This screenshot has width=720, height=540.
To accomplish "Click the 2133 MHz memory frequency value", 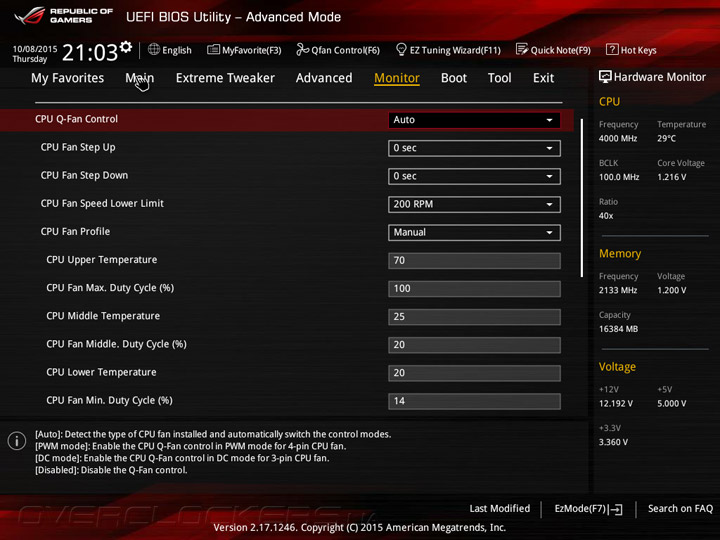I will (618, 290).
